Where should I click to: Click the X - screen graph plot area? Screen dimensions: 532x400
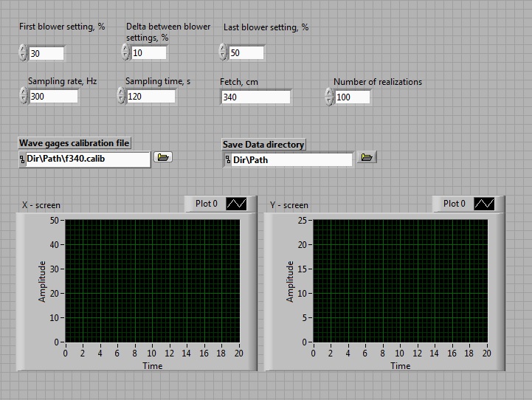tap(152, 281)
